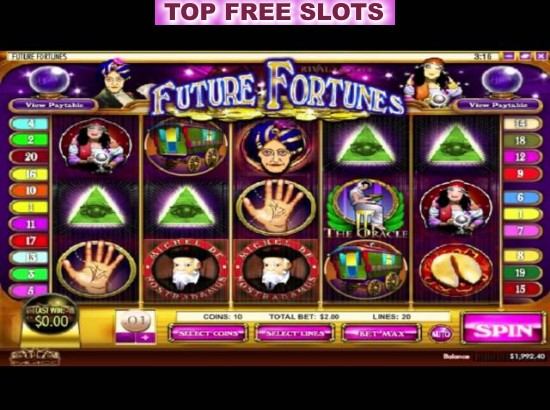This screenshot has height=410, width=550.
Task: Click the fortune cookie symbol
Action: 456,270
